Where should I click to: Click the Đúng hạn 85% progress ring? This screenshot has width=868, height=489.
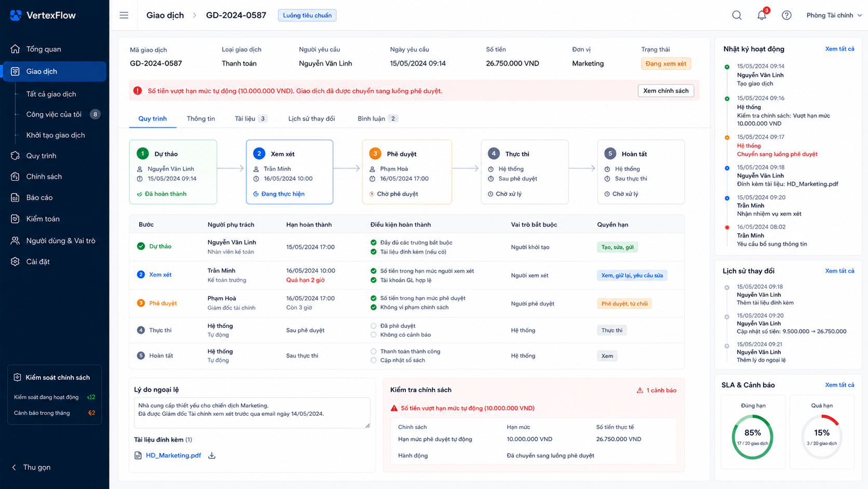[753, 437]
